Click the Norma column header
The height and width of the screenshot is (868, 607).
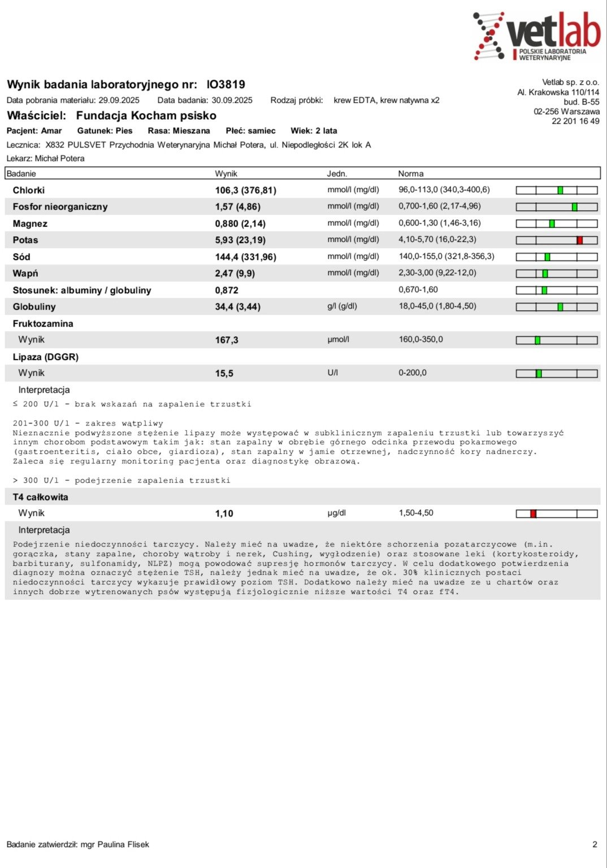(x=411, y=173)
